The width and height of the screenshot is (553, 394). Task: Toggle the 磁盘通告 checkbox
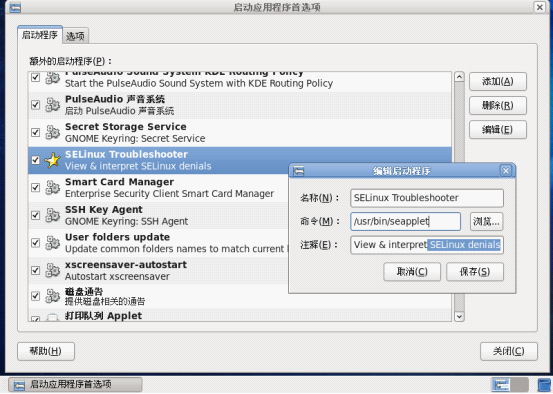coord(35,296)
